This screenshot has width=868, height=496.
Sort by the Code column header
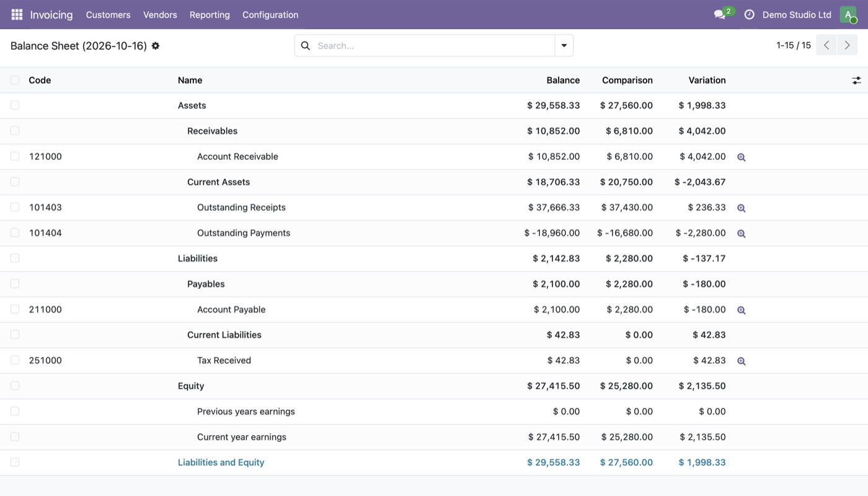(40, 80)
